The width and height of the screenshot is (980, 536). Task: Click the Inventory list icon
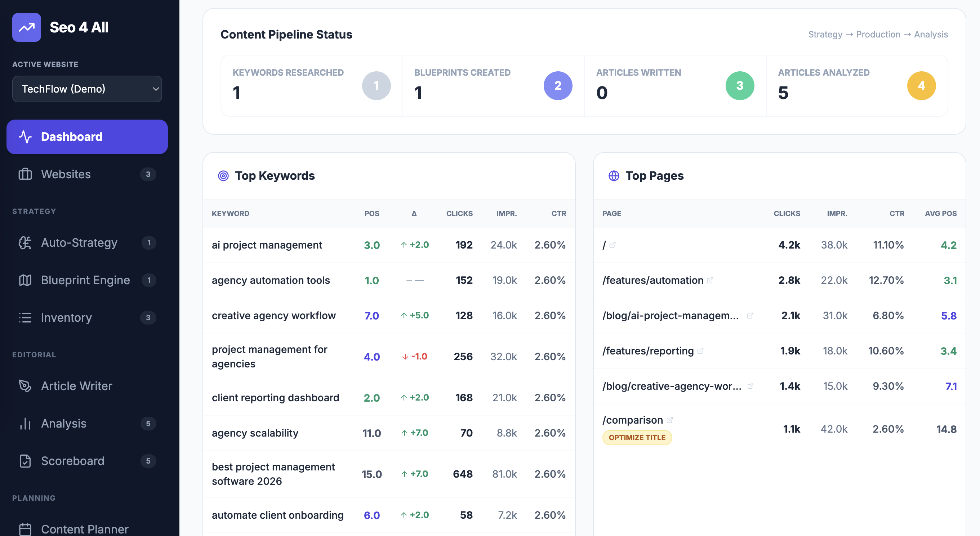25,318
